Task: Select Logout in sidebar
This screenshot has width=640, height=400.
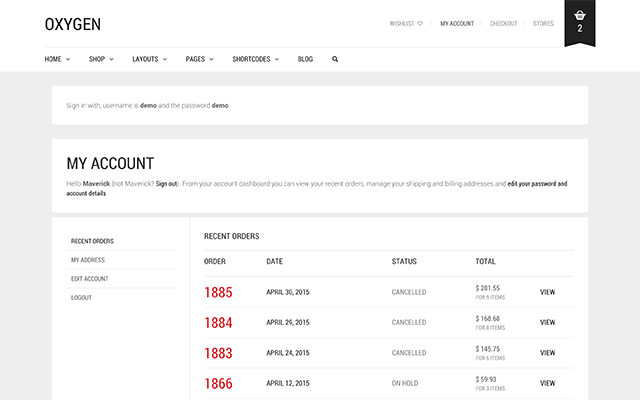Action: click(81, 298)
